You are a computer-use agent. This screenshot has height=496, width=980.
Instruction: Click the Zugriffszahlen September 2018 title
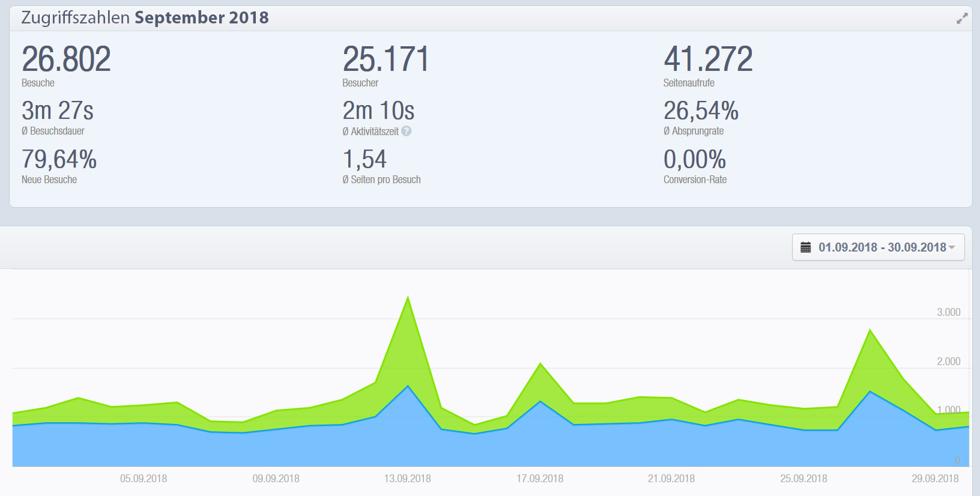point(145,18)
